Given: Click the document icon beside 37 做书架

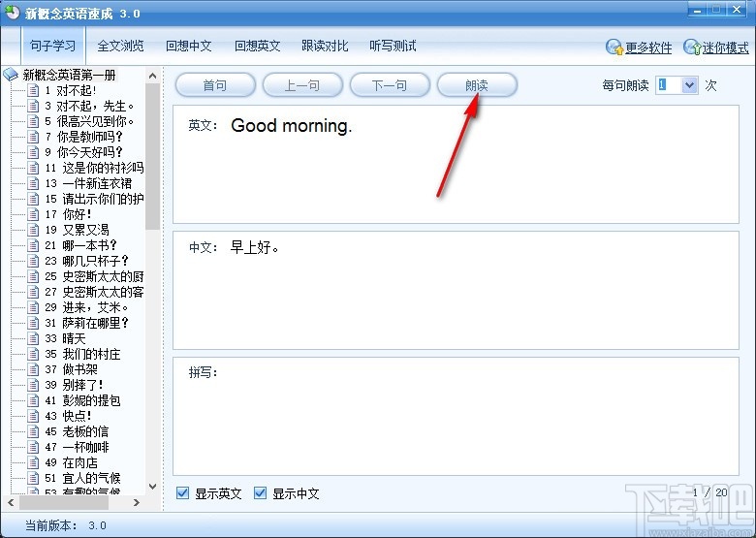Looking at the screenshot, I should click(x=33, y=369).
